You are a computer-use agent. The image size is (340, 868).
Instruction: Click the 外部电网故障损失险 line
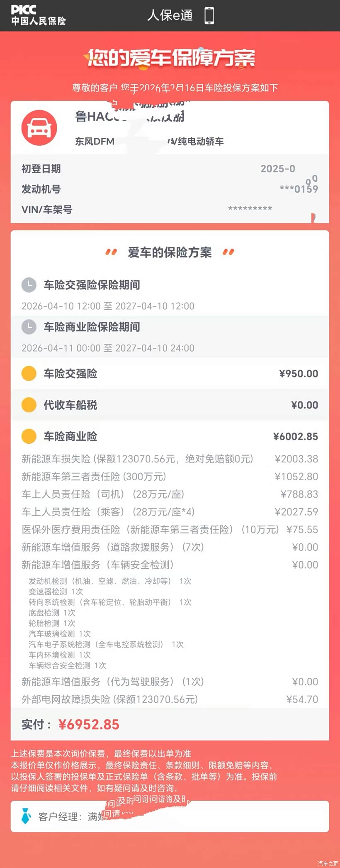[110, 699]
